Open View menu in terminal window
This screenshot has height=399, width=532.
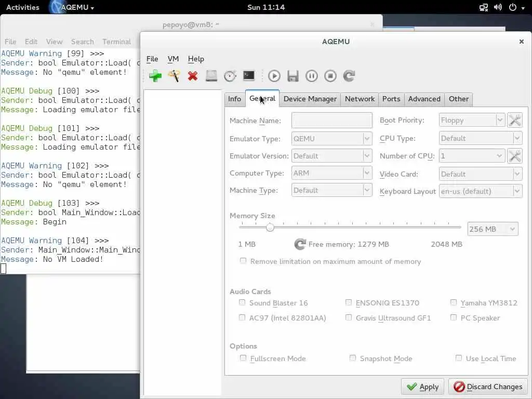click(x=54, y=42)
